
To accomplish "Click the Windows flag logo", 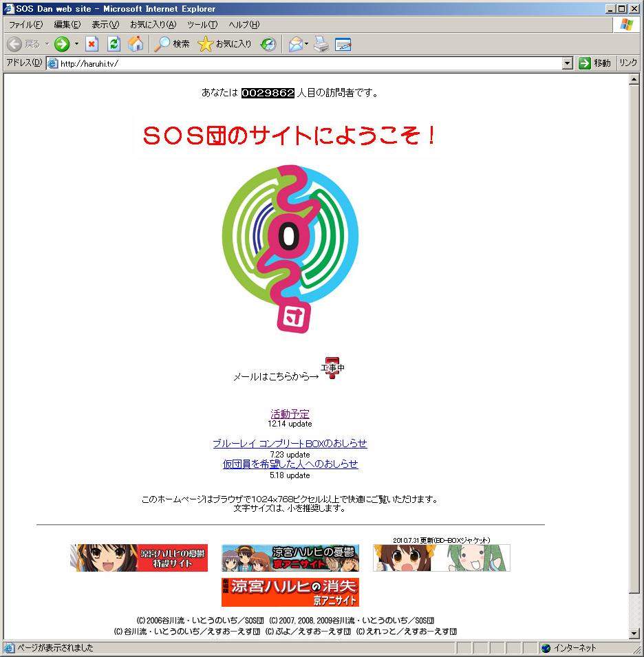I will 626,24.
